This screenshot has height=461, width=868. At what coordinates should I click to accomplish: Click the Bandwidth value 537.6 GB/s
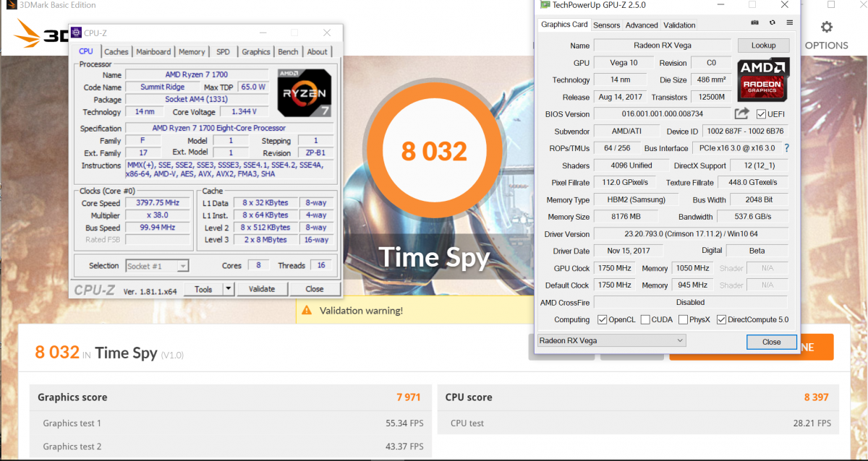click(752, 217)
